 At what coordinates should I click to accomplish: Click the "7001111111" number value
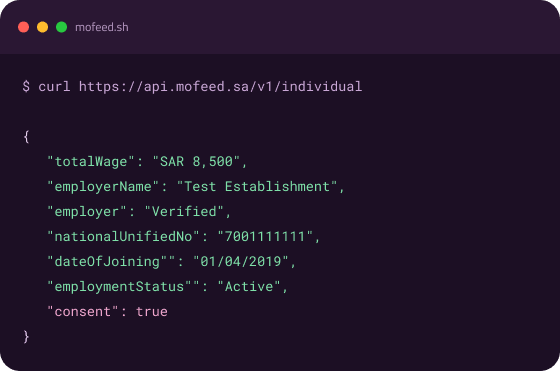point(265,236)
